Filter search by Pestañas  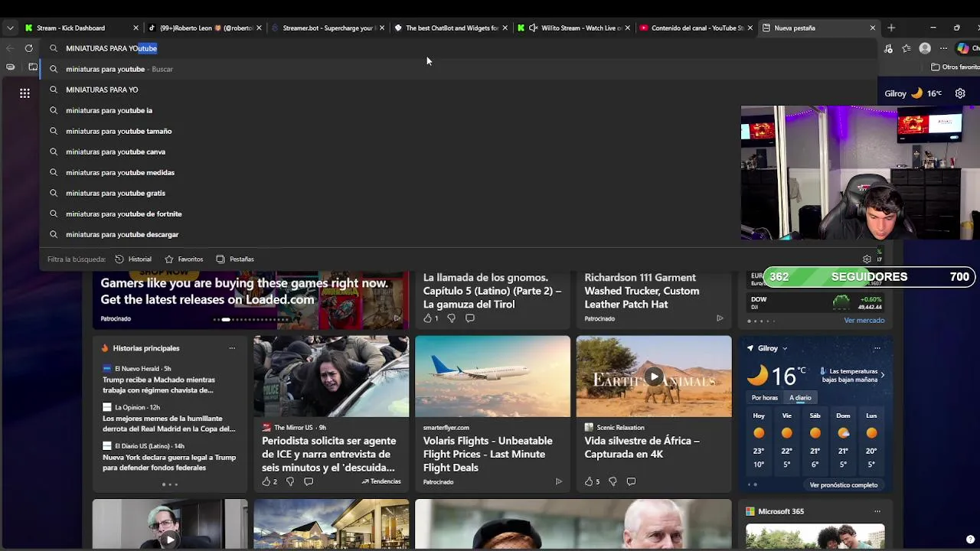(235, 259)
